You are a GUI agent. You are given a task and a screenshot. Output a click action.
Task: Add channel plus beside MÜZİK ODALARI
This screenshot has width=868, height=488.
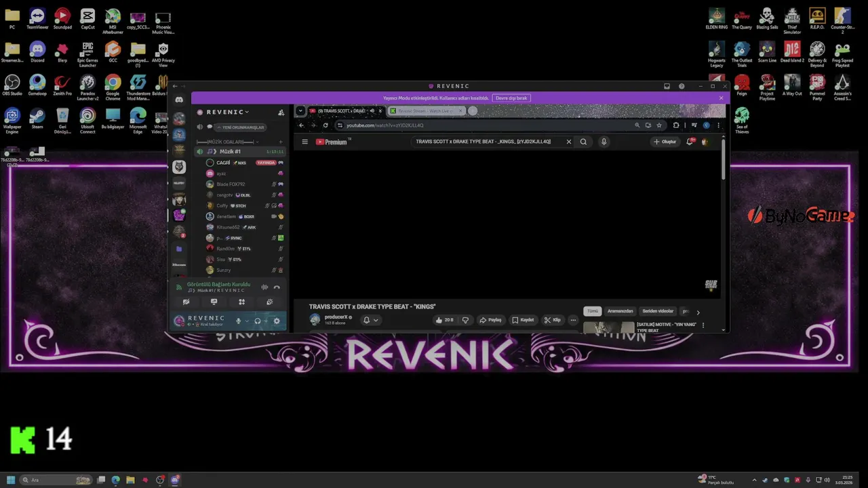281,142
